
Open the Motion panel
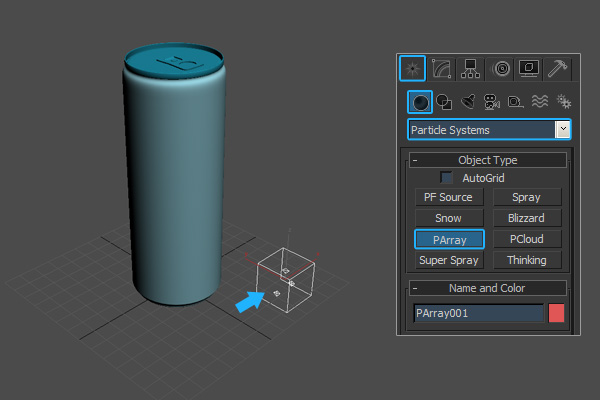(x=501, y=68)
